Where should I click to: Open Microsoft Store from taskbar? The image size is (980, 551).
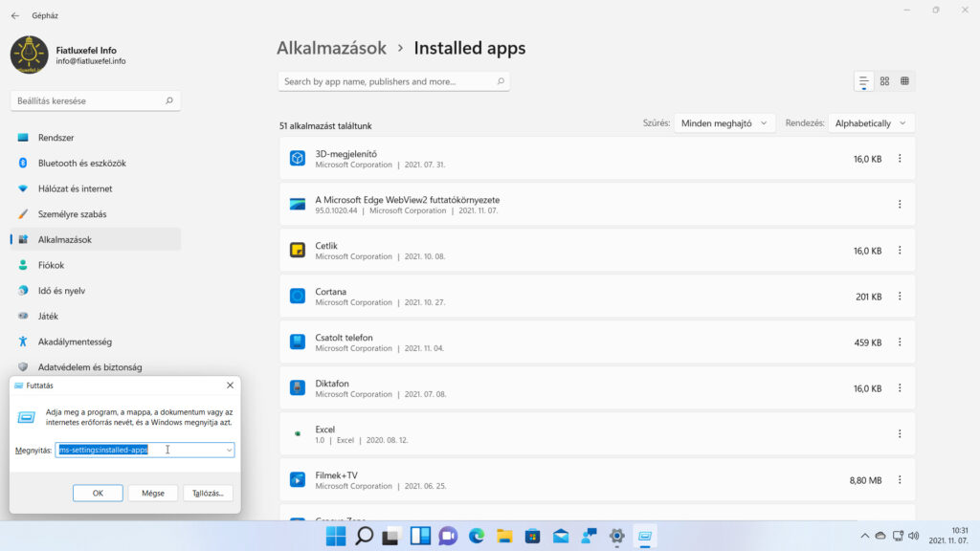(532, 536)
